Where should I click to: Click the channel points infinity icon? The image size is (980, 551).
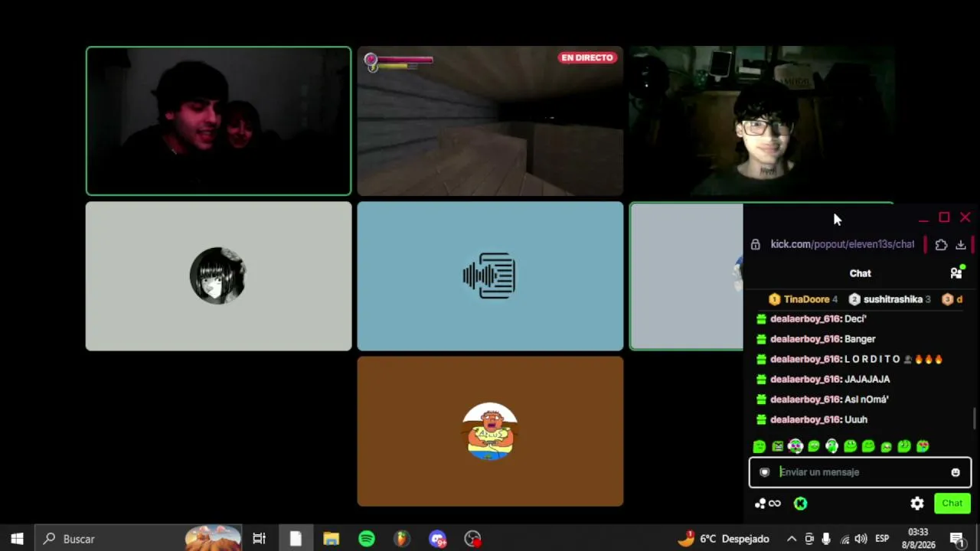coord(768,504)
